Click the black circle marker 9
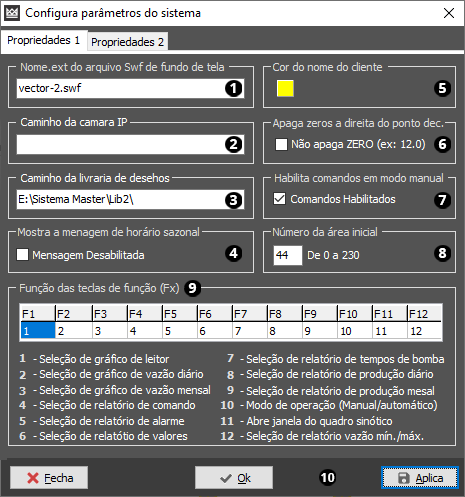This screenshot has width=465, height=497. (192, 288)
